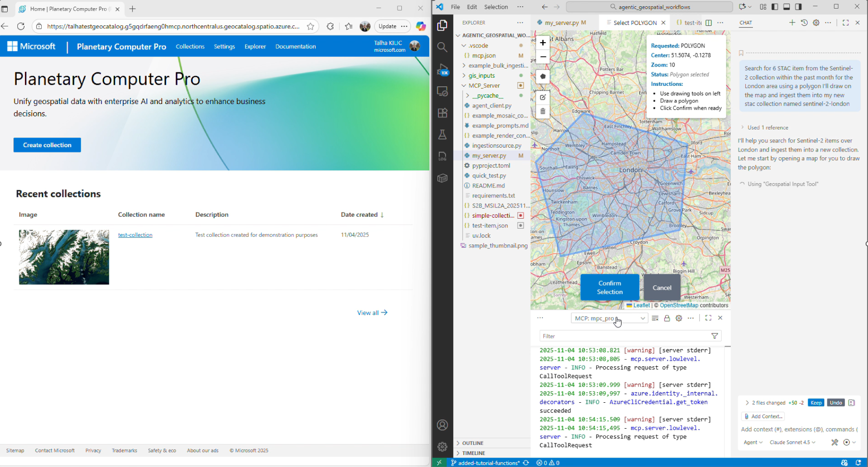Toggle primary side bar visibility in title bar

pyautogui.click(x=775, y=7)
